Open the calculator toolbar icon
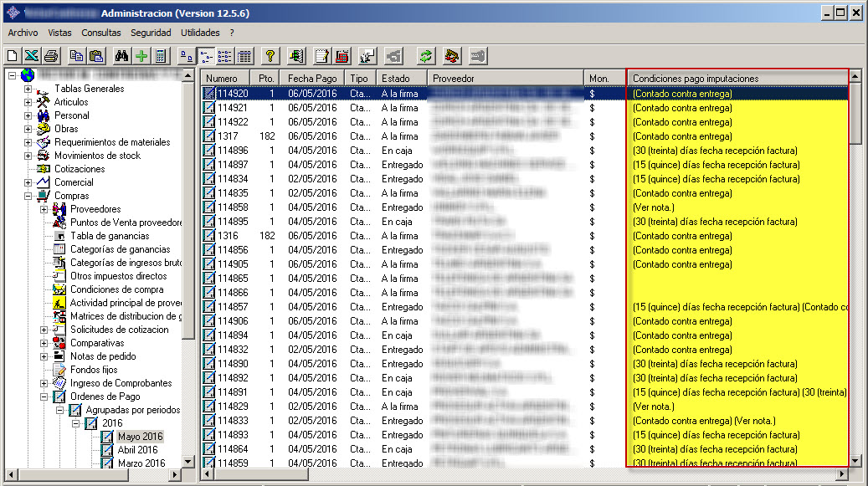 click(x=160, y=56)
